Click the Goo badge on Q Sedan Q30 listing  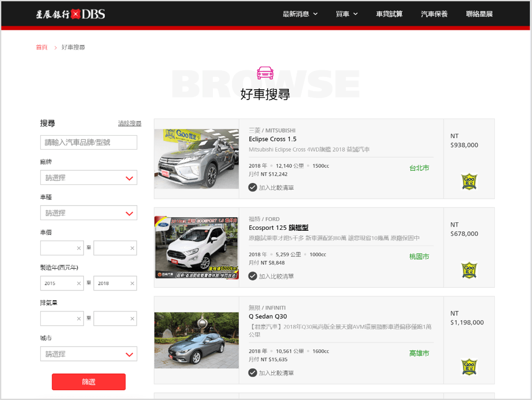pyautogui.click(x=469, y=367)
